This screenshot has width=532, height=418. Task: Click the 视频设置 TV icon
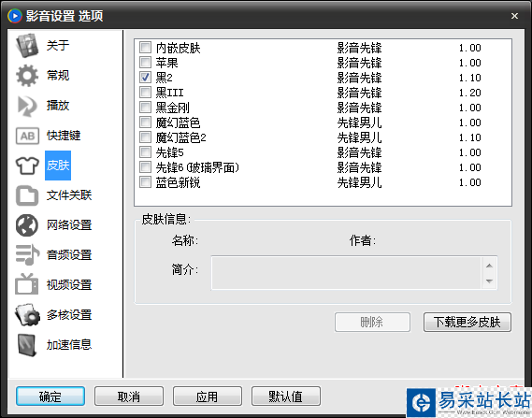pyautogui.click(x=27, y=284)
